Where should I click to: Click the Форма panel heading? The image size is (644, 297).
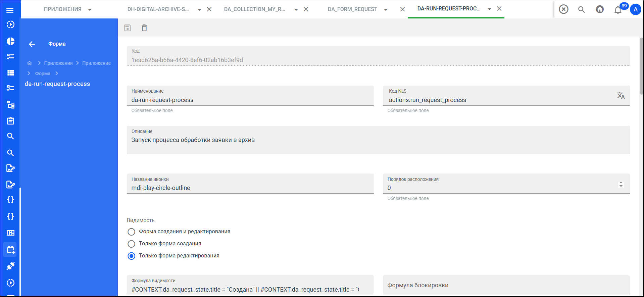pyautogui.click(x=57, y=44)
